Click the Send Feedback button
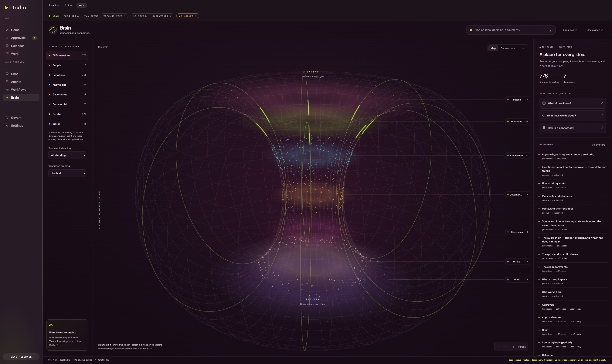 (x=21, y=357)
